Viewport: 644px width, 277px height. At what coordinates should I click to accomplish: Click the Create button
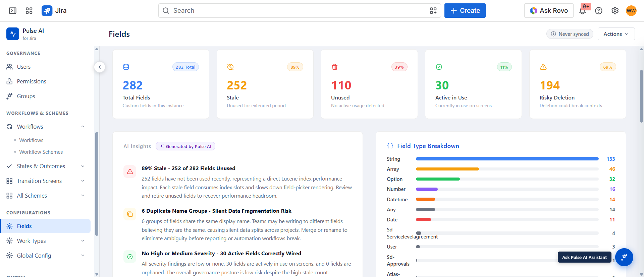465,11
